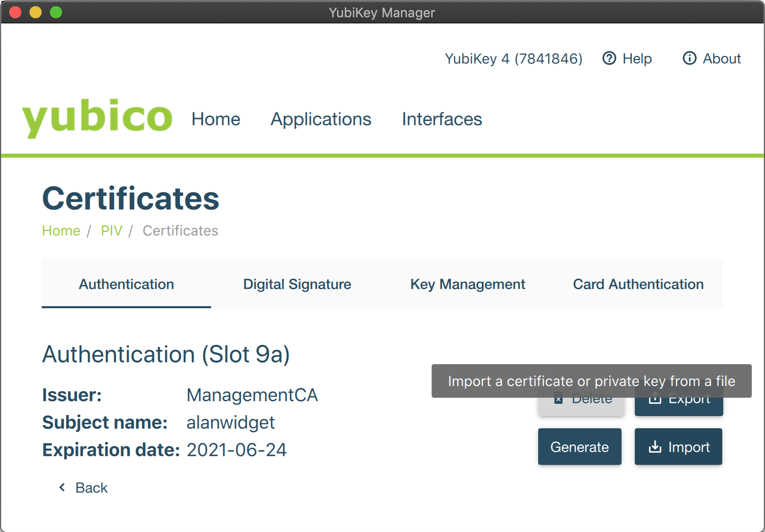Click the YubiKey 4 (7841846) device label
Screen dimensions: 765x532
[x=513, y=59]
